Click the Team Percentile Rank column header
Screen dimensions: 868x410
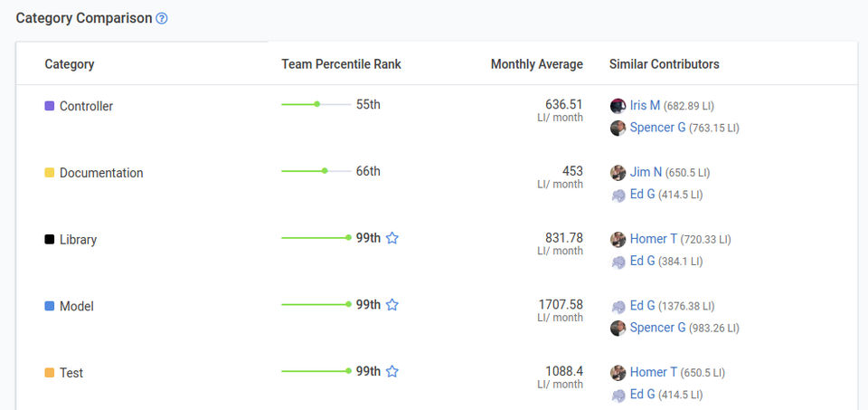(341, 64)
